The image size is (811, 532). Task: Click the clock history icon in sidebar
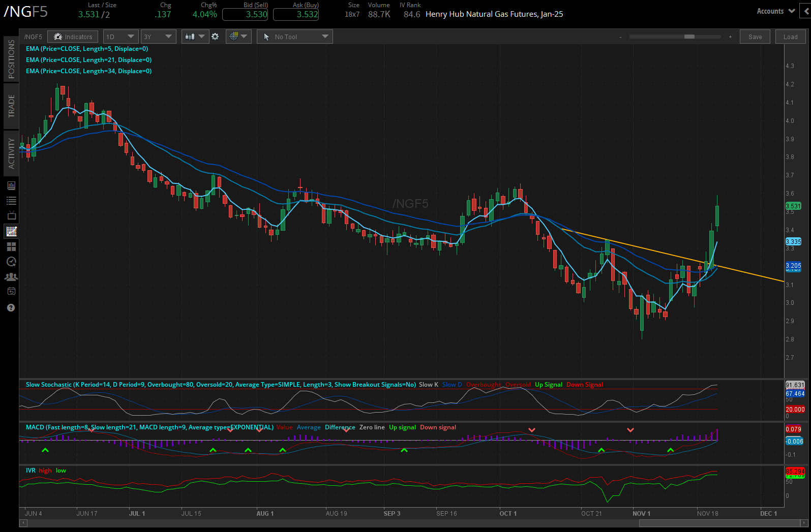pyautogui.click(x=11, y=262)
